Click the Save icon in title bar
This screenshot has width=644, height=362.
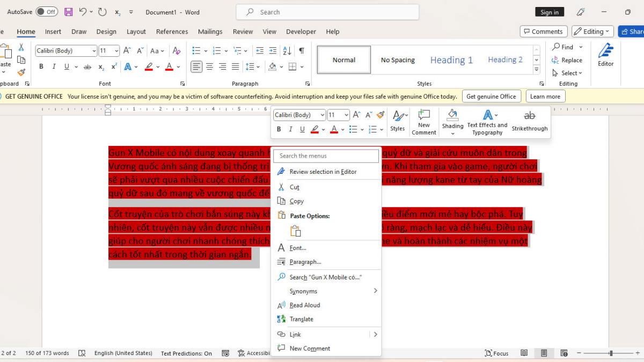pyautogui.click(x=68, y=12)
